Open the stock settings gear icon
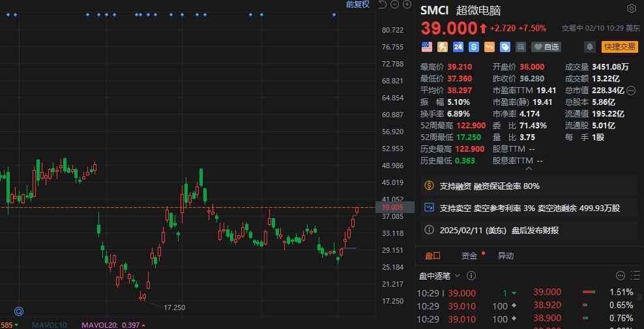This screenshot has width=644, height=329. [631, 8]
